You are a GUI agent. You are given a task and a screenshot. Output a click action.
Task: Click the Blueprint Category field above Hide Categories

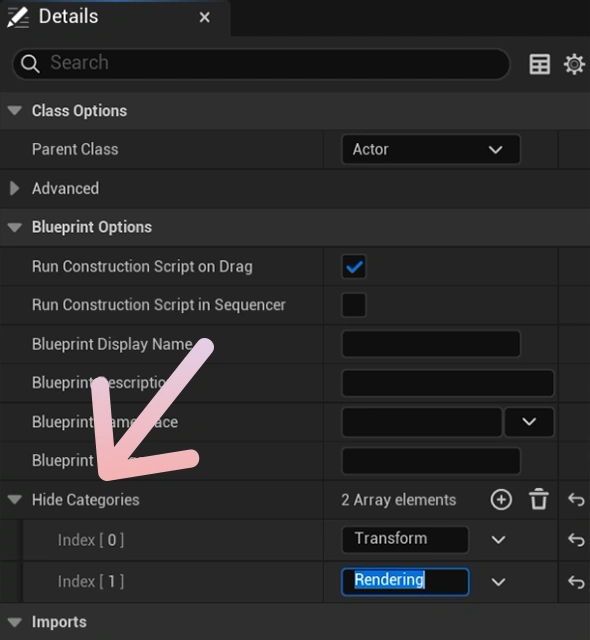pyautogui.click(x=430, y=460)
